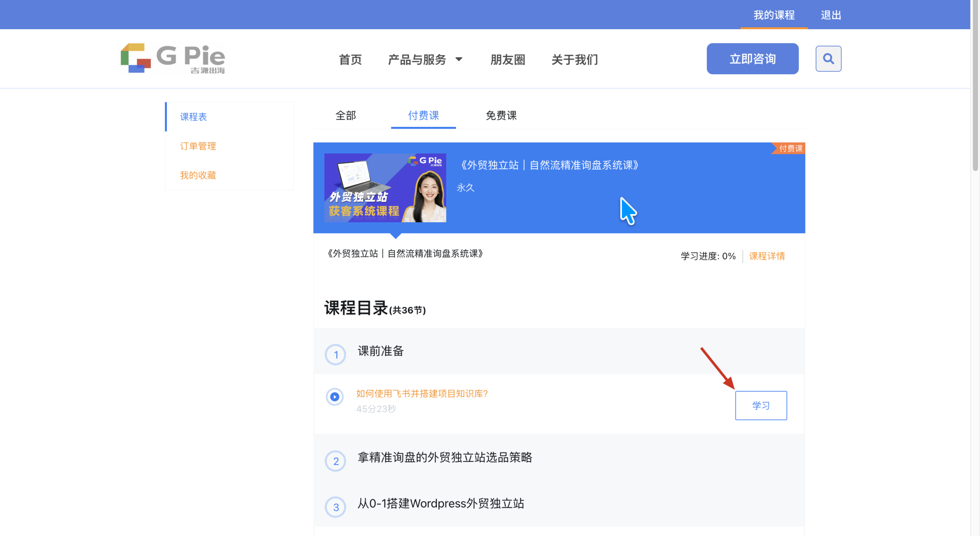
Task: Expand 从0-1搭建Wordpress外贸独立站 chapter
Action: point(441,503)
